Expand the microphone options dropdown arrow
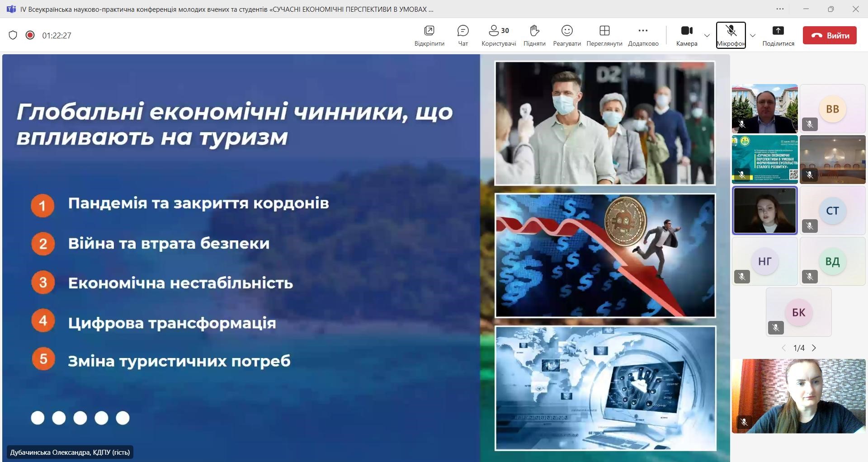 [x=753, y=36]
